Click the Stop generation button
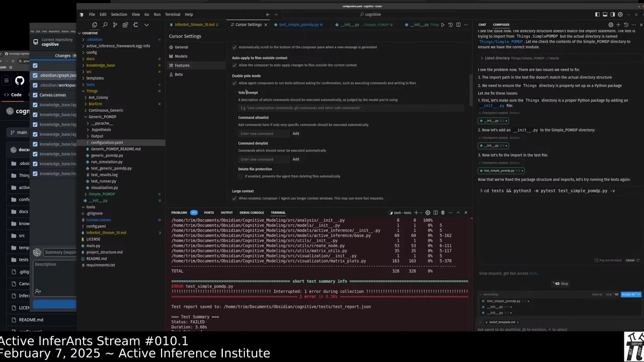 click(561, 284)
